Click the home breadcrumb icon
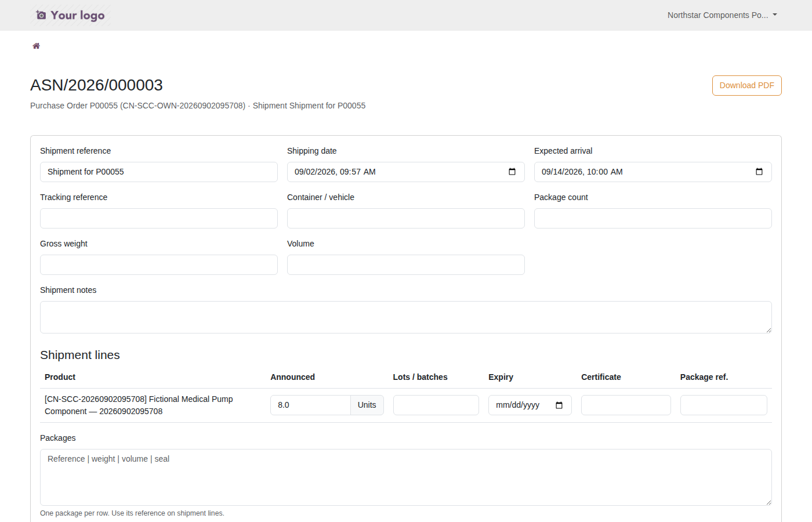 pos(36,46)
